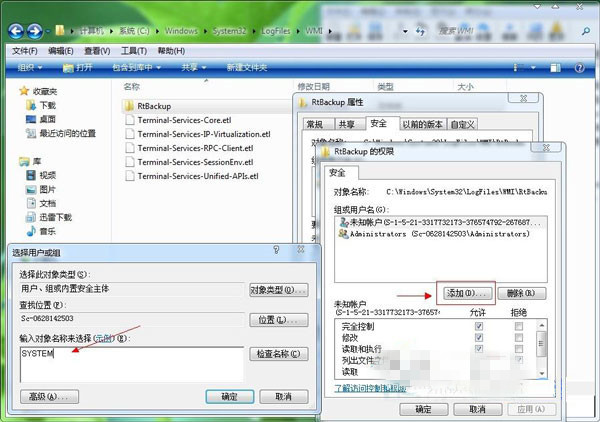Select the 桌面 shortcut in the sidebar
Screen dimensions: 600x422
tap(47, 118)
